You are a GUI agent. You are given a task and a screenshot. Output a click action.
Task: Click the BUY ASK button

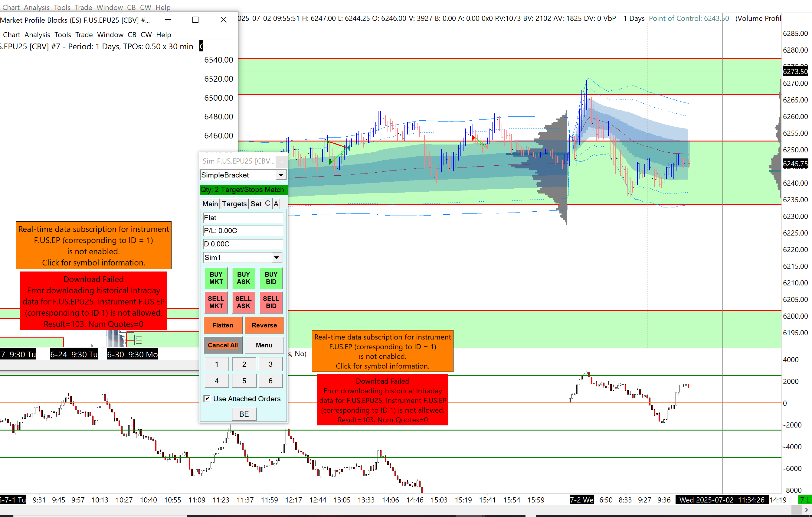click(x=244, y=278)
